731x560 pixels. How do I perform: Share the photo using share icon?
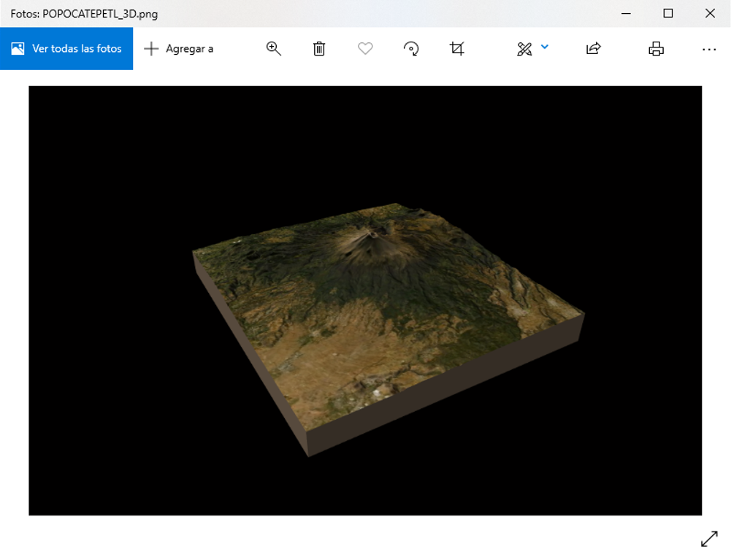point(593,49)
